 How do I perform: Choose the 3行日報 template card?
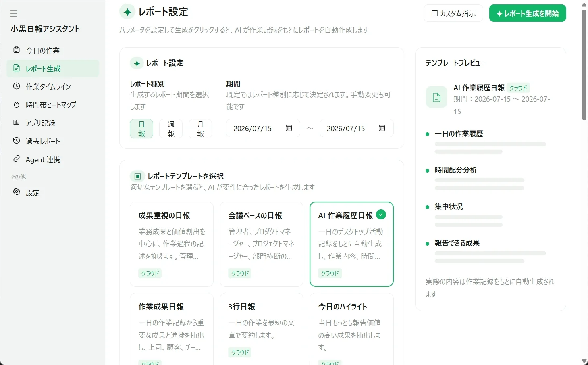[x=262, y=329]
